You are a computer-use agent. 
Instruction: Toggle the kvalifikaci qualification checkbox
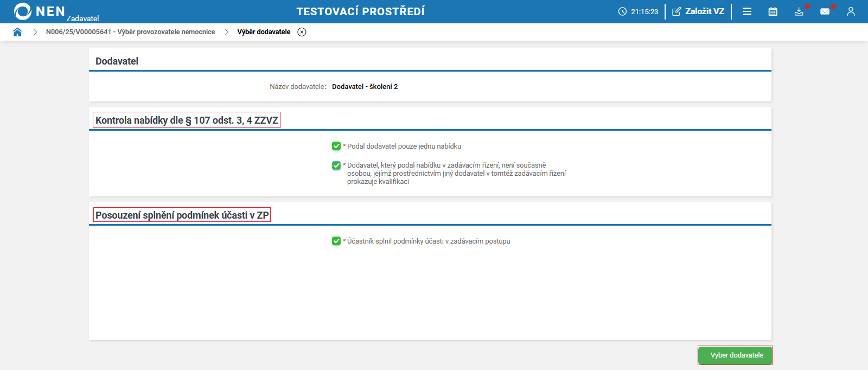point(336,165)
